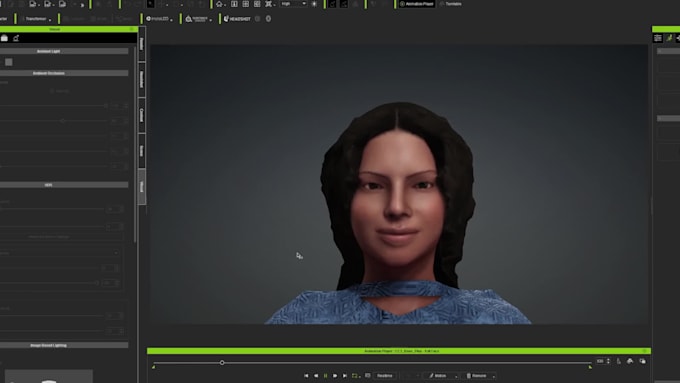Screen dimensions: 680x383
Task: Click the first icon in the Visual panel header
Action: point(4,38)
